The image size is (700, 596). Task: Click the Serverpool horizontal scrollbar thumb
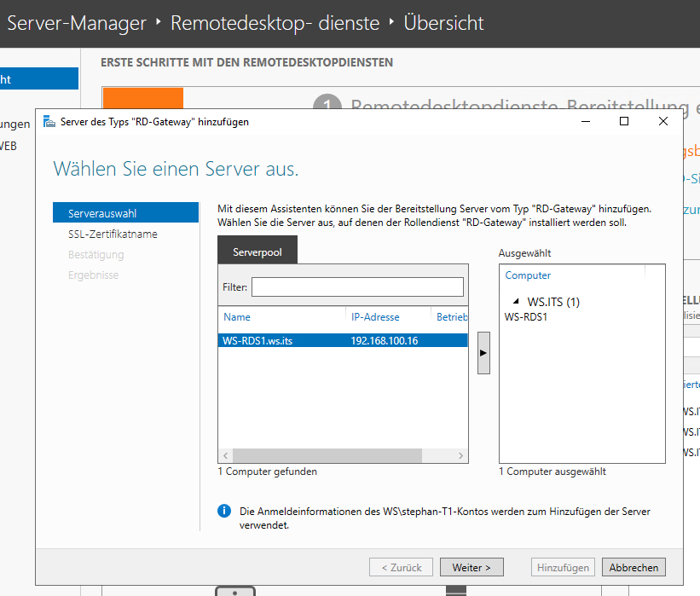point(327,456)
